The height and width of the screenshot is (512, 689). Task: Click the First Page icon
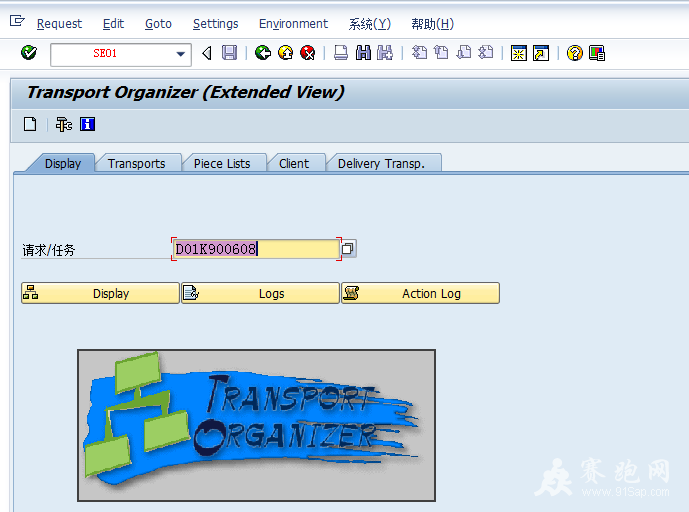tap(419, 53)
